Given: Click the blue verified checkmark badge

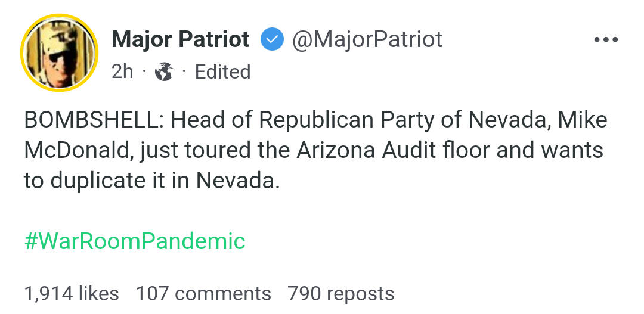Looking at the screenshot, I should [x=271, y=40].
